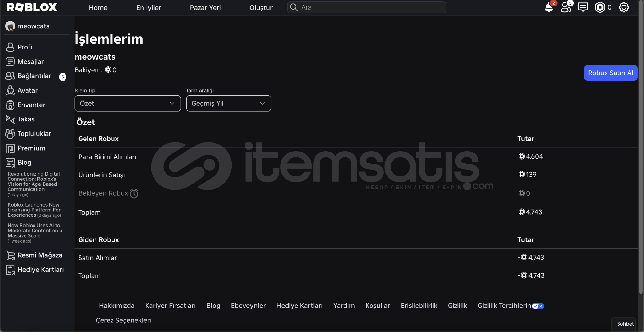This screenshot has width=644, height=332.
Task: Open Takas icon in sidebar
Action: pyautogui.click(x=10, y=119)
